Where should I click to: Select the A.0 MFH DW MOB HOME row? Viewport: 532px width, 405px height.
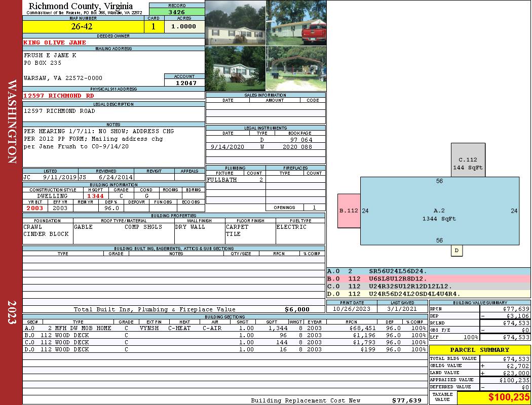coord(224,328)
